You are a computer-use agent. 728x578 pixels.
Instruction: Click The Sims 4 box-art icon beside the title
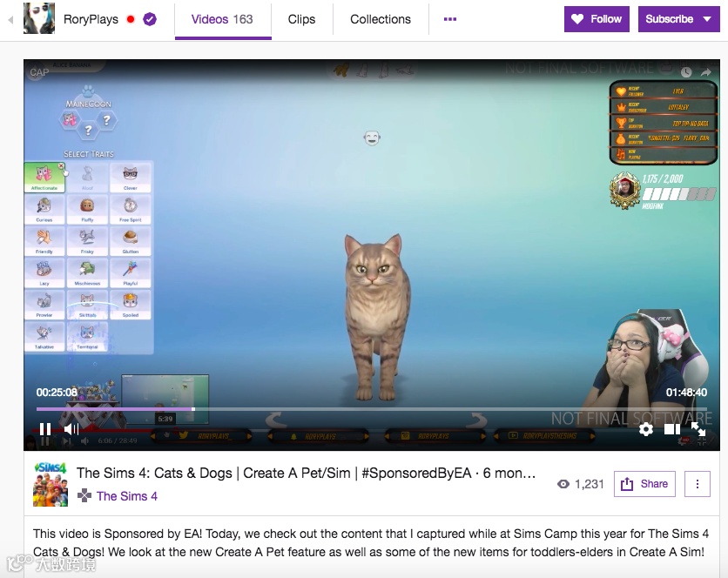point(51,484)
